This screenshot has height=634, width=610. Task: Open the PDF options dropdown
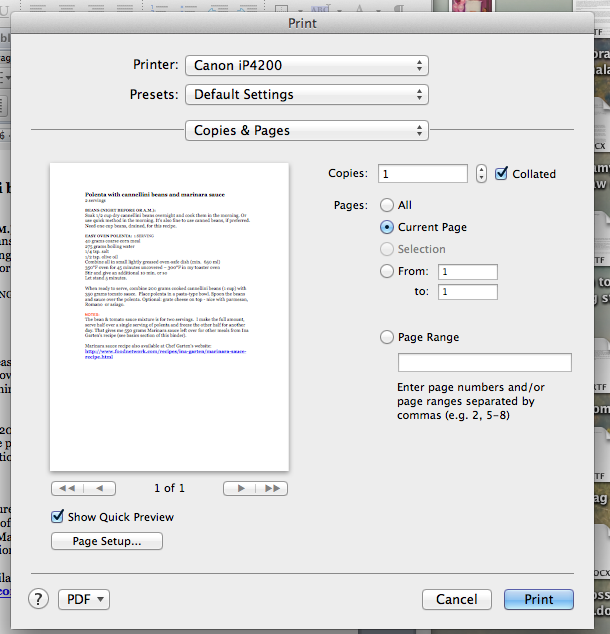click(x=85, y=599)
